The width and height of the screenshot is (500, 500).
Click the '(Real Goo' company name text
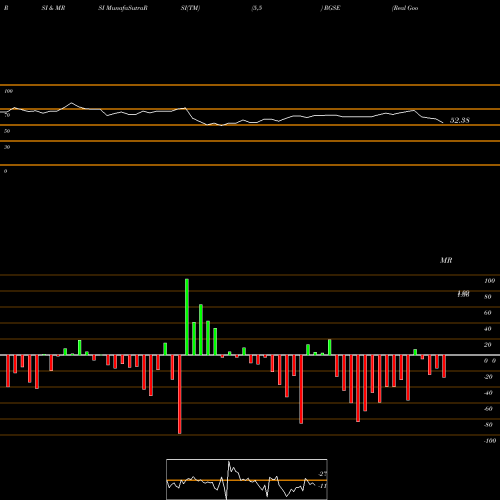(405, 8)
